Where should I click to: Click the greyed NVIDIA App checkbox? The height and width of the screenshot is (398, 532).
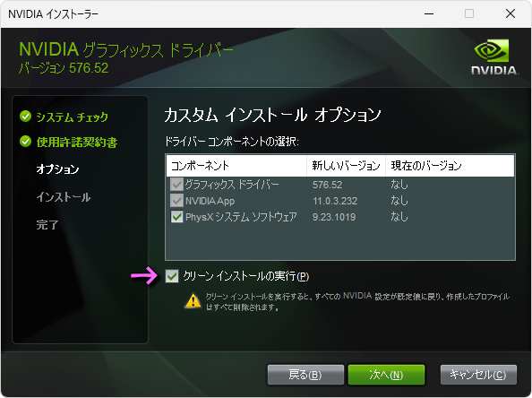[x=176, y=201]
